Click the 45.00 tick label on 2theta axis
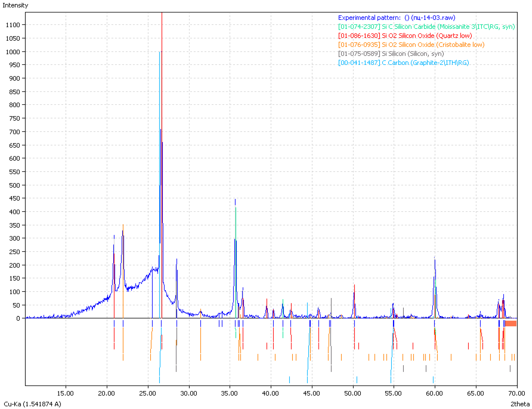532x409 pixels. click(311, 393)
